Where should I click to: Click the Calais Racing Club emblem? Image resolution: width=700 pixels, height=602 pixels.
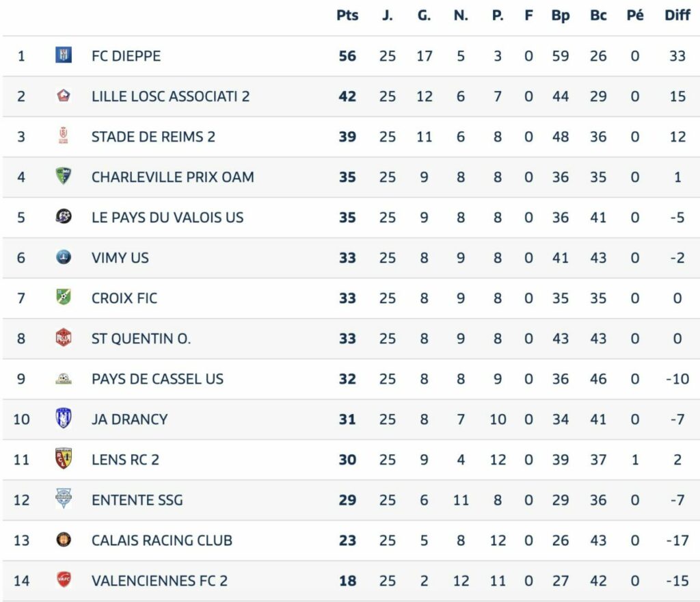click(64, 540)
